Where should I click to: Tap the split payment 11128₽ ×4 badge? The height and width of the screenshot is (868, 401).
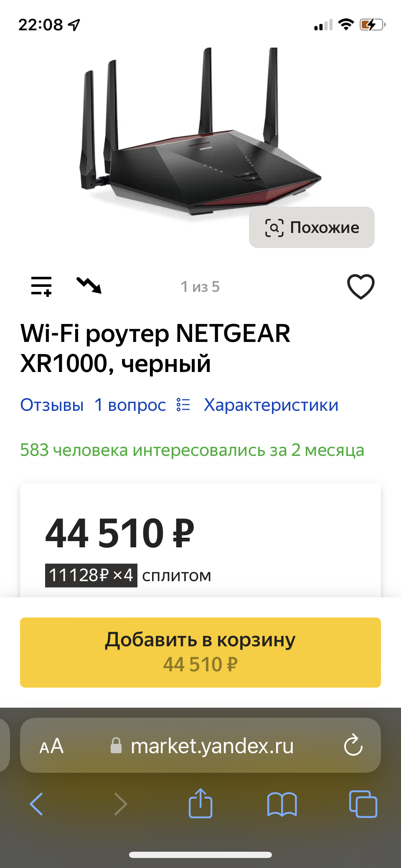pyautogui.click(x=91, y=575)
